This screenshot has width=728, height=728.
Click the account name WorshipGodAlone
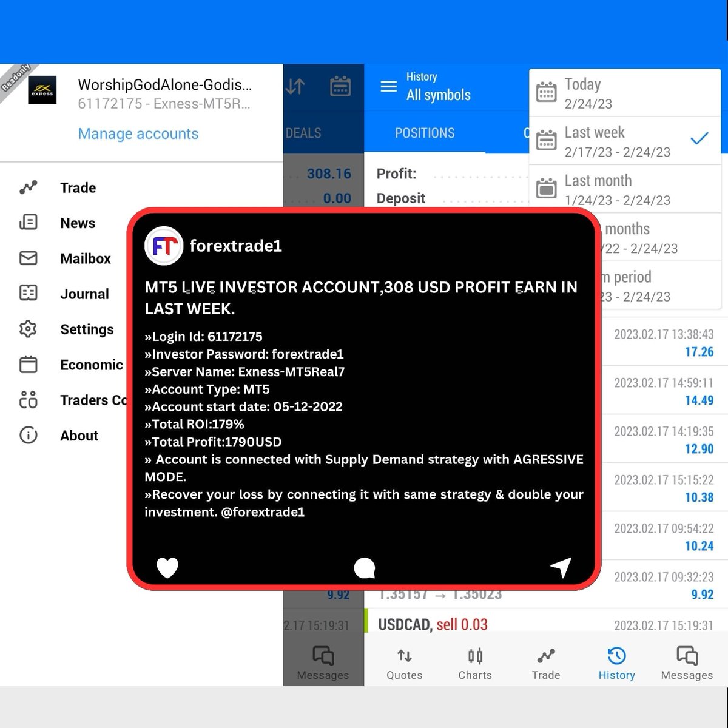point(164,85)
